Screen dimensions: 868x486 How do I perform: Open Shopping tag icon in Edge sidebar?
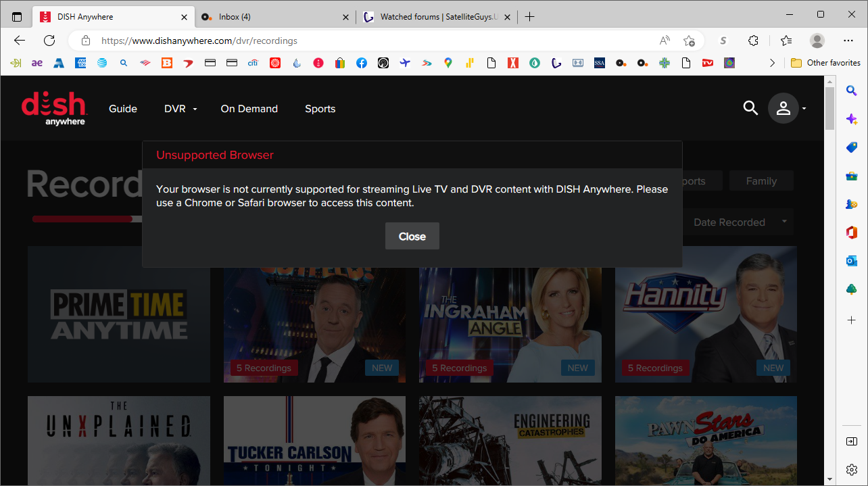point(852,147)
